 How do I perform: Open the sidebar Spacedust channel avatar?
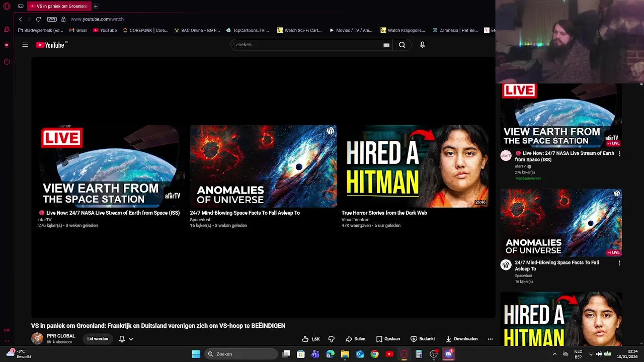[x=506, y=265]
